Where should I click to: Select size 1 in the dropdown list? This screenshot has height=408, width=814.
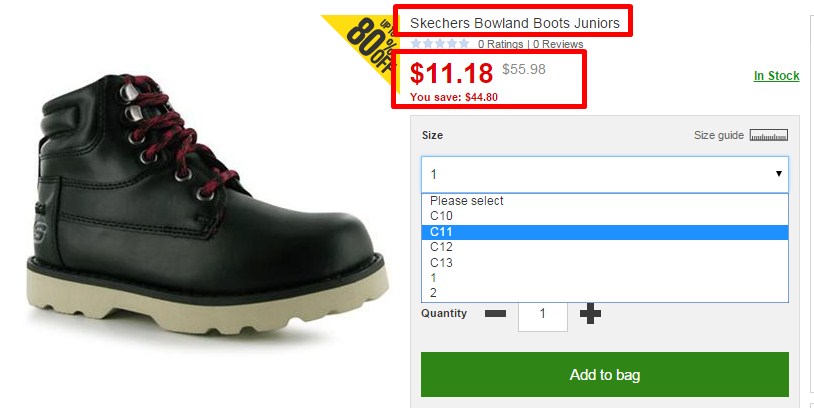[x=605, y=278]
